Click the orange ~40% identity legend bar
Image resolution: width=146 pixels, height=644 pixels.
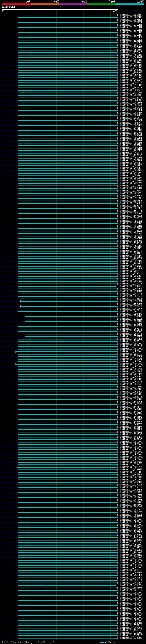pyautogui.click(x=45, y=4)
